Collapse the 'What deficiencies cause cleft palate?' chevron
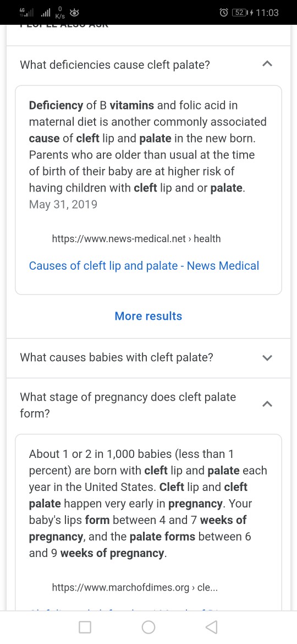297x644 pixels. tap(267, 64)
